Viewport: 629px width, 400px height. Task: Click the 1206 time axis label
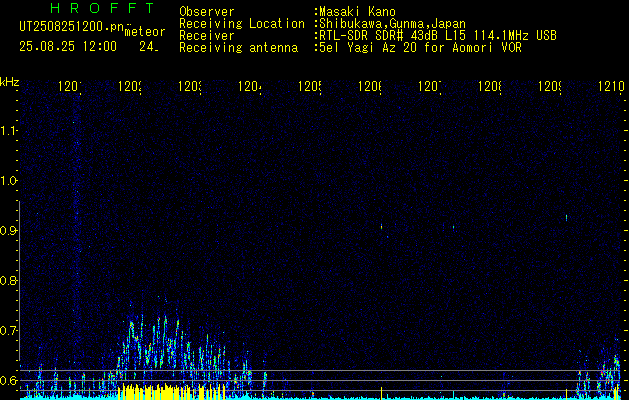click(x=370, y=86)
